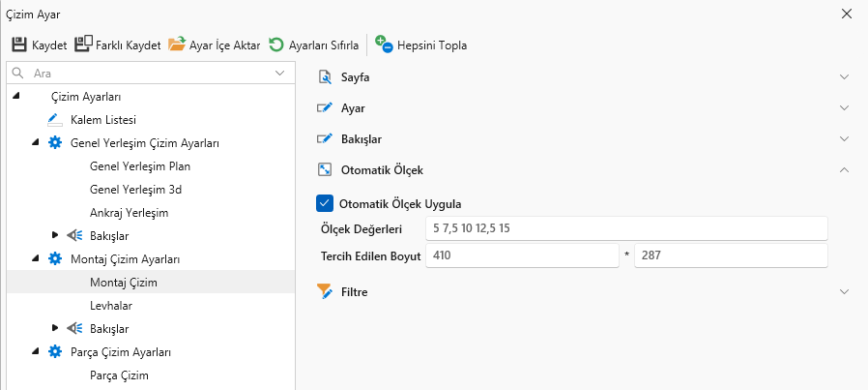Close the Çizim Ayar window
868x390 pixels.
pyautogui.click(x=847, y=15)
